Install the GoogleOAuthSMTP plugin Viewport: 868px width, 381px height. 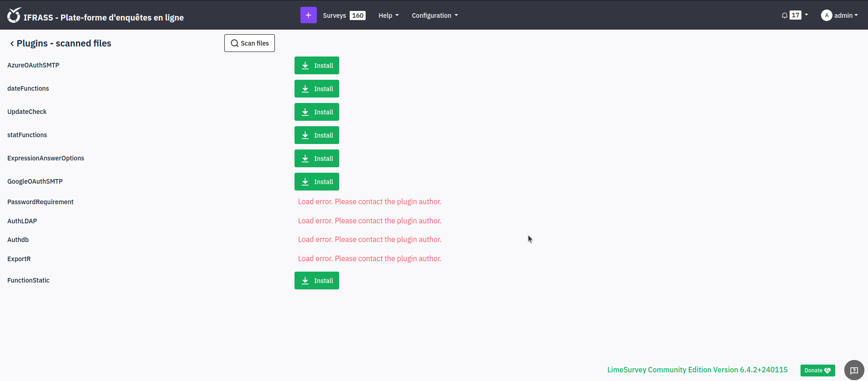(x=317, y=181)
